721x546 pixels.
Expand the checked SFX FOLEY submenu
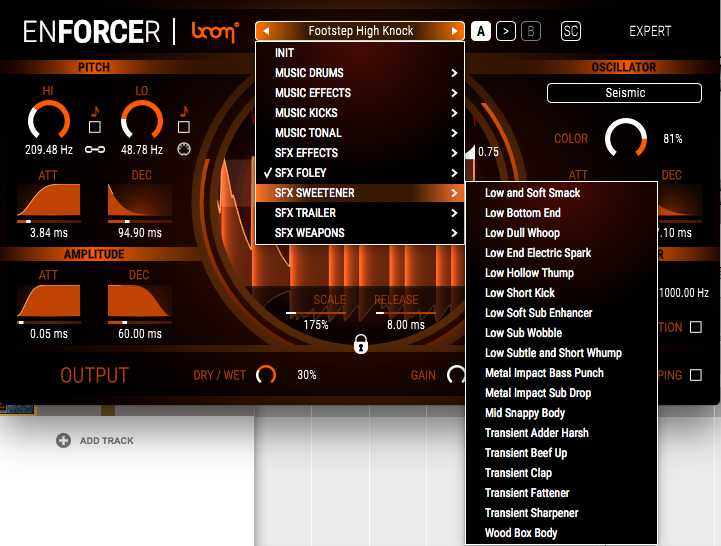pyautogui.click(x=360, y=173)
